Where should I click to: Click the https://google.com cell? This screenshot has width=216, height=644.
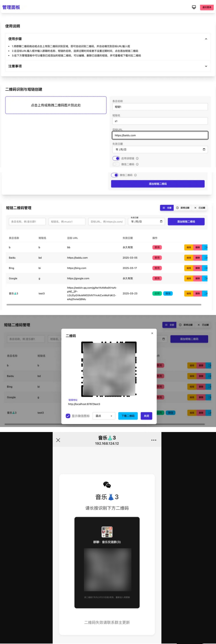coord(78,278)
